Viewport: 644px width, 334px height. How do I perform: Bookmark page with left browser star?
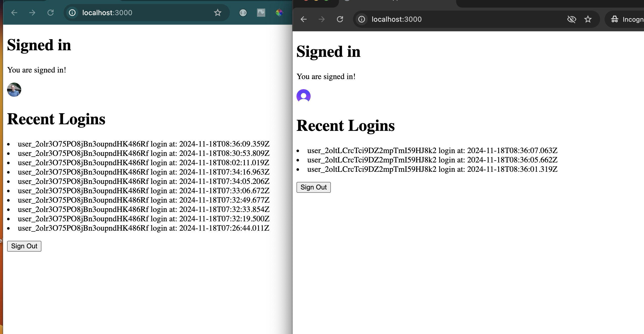217,13
